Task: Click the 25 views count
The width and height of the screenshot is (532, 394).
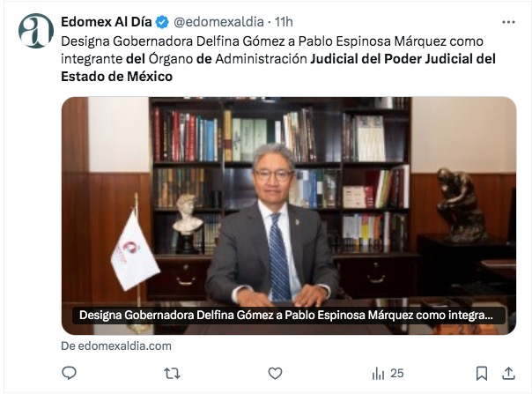Action: (x=397, y=373)
